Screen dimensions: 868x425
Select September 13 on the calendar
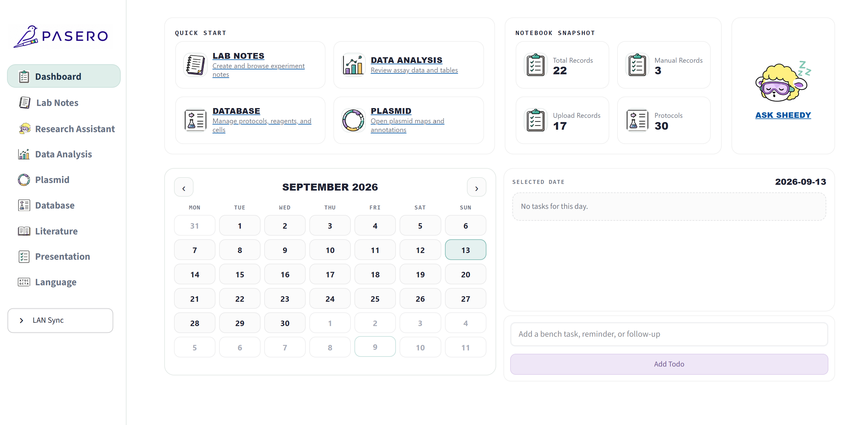465,250
